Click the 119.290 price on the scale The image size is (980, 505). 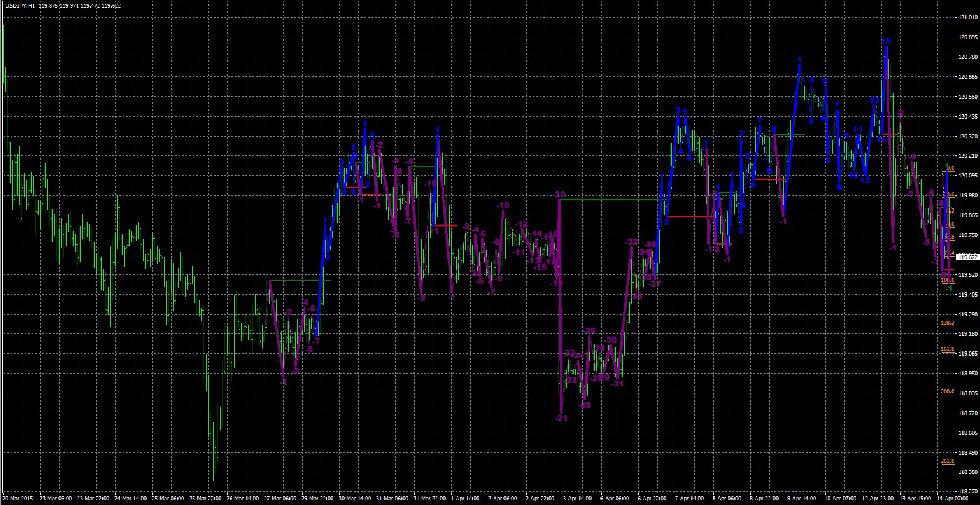(x=968, y=314)
